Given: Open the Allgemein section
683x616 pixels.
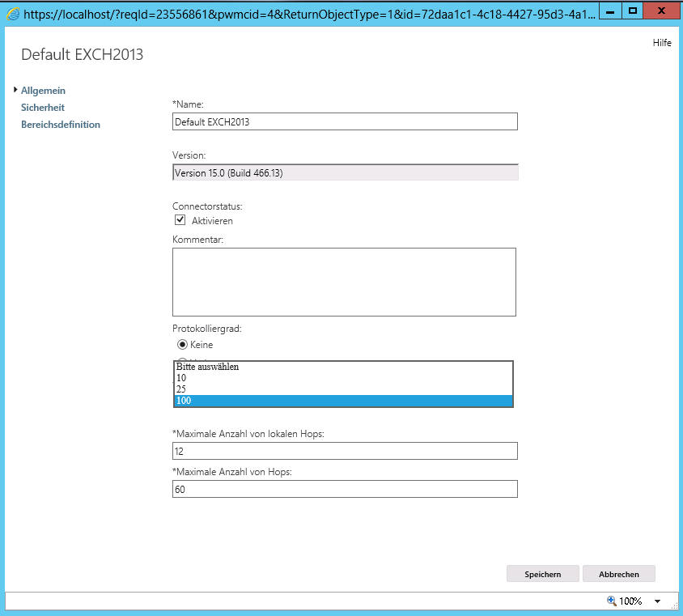Looking at the screenshot, I should click(x=43, y=91).
